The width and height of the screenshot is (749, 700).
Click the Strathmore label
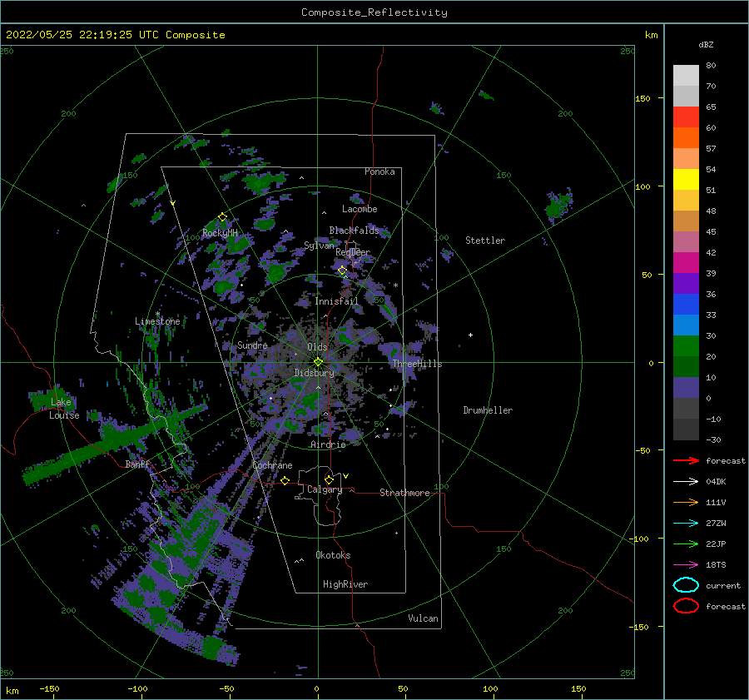click(404, 493)
